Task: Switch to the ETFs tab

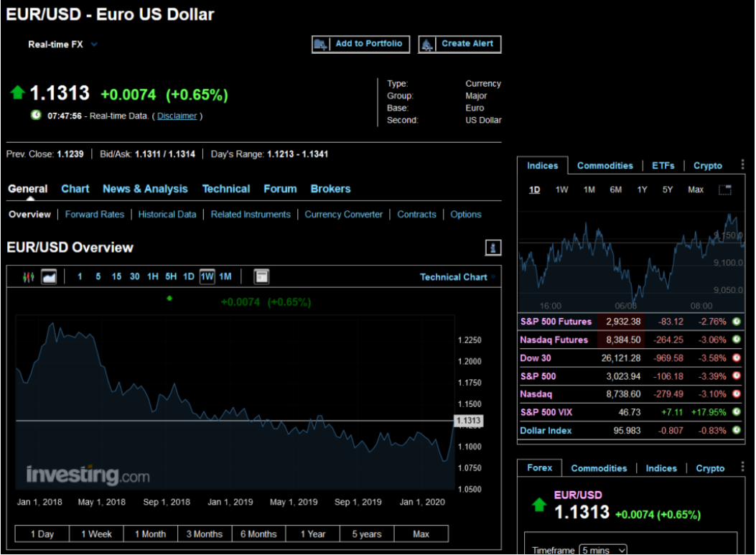Action: coord(663,166)
